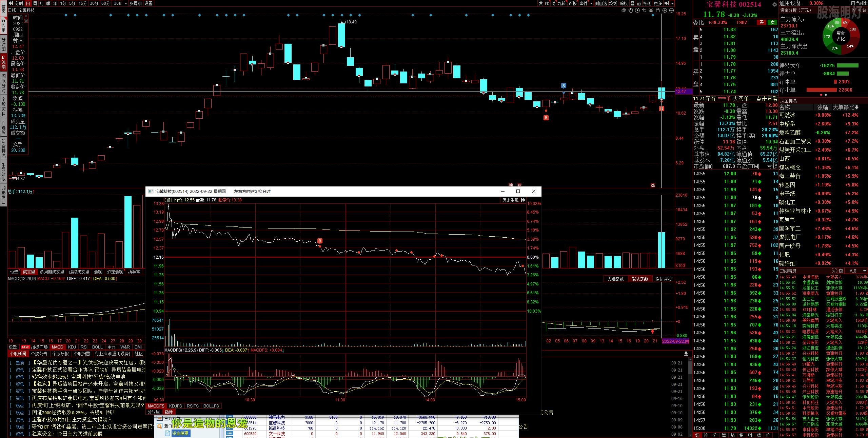
Task: Select the KDJFS tab in the intraday popup
Action: [x=175, y=406]
